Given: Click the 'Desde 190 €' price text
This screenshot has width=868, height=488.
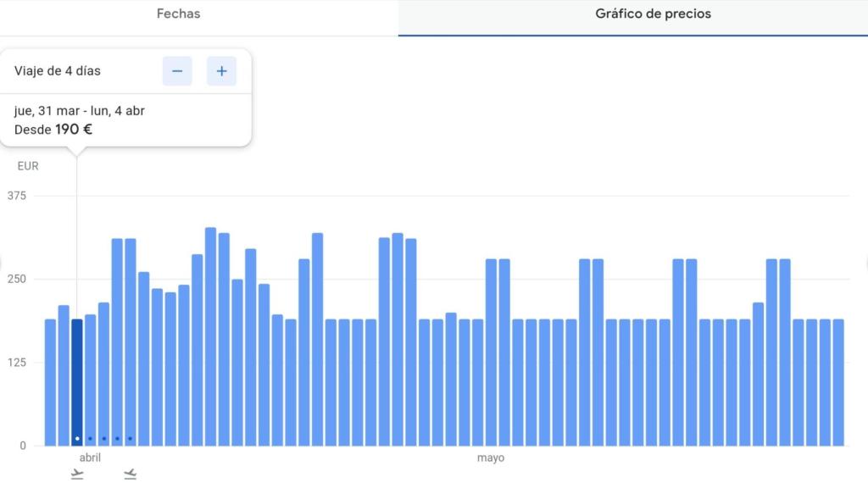Looking at the screenshot, I should tap(53, 130).
